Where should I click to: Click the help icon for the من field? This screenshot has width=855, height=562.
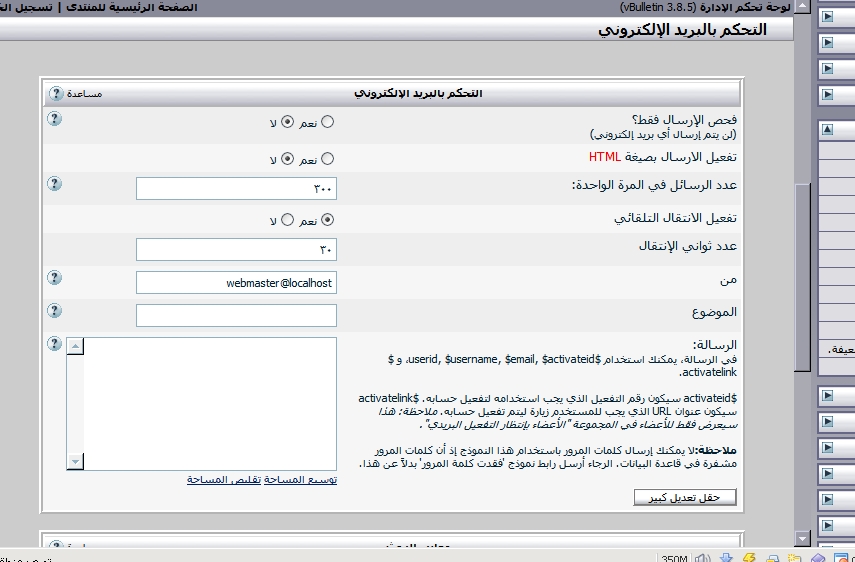(54, 278)
